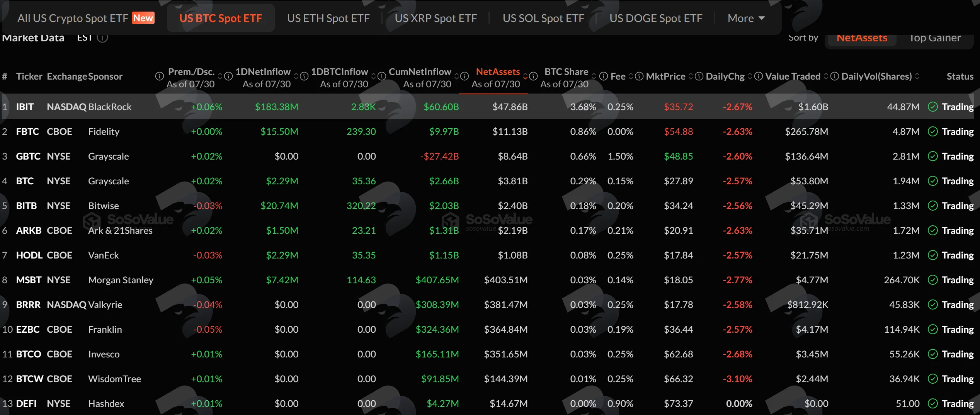Open the US ETH Spot ETF tab

click(328, 18)
